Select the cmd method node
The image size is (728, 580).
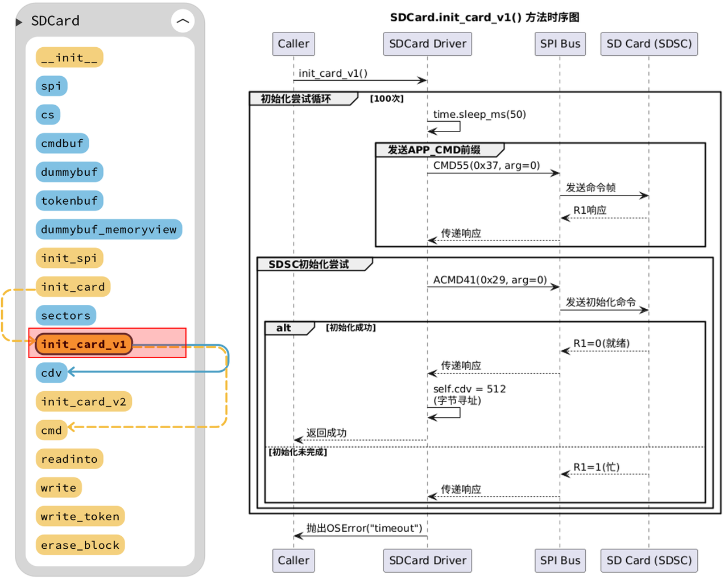(x=52, y=430)
